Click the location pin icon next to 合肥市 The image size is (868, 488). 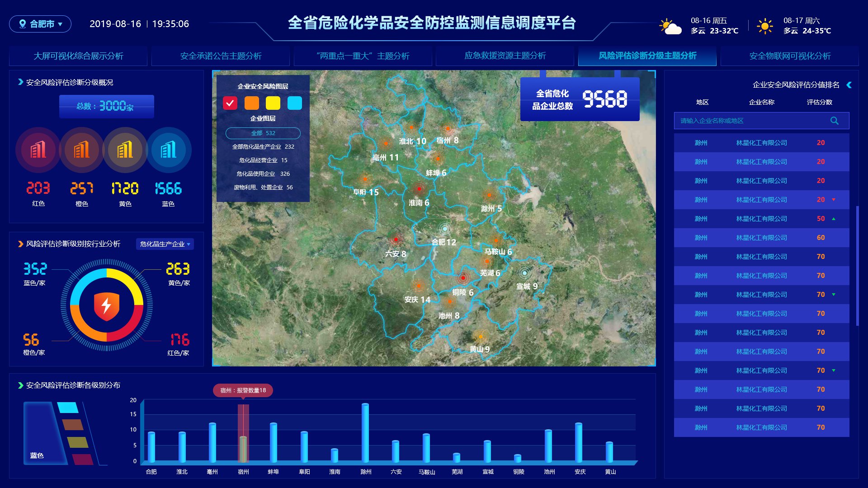(x=23, y=24)
